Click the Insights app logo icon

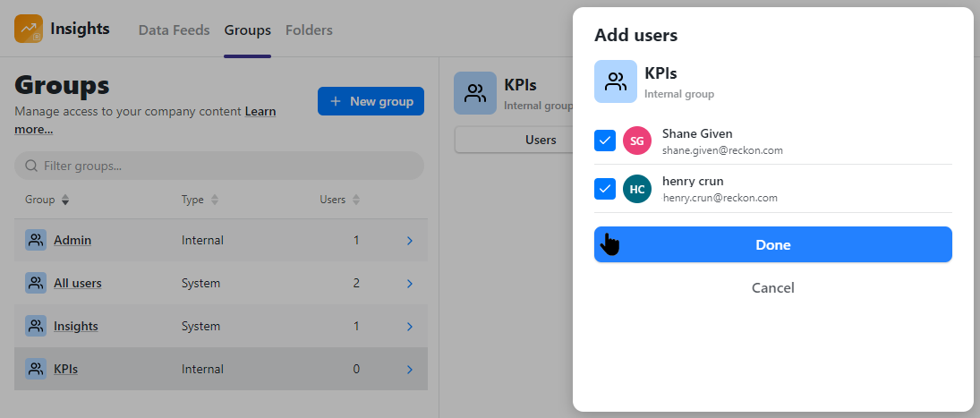(29, 29)
